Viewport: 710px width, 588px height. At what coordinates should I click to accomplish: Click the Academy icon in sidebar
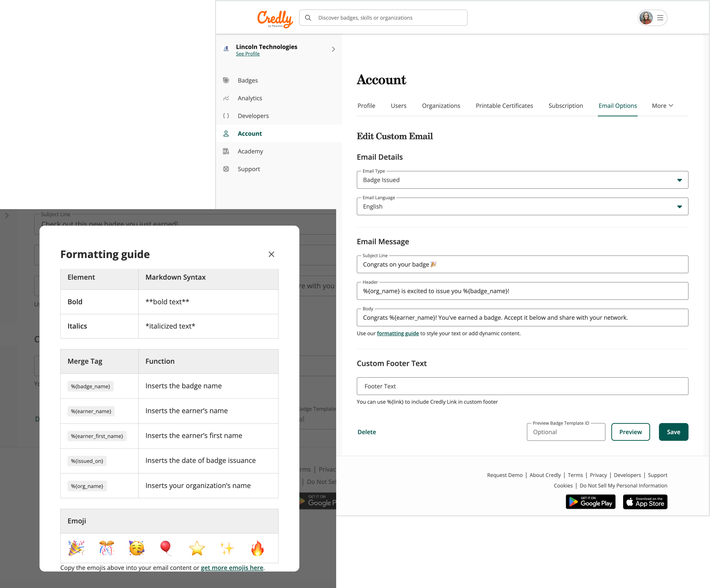click(226, 151)
